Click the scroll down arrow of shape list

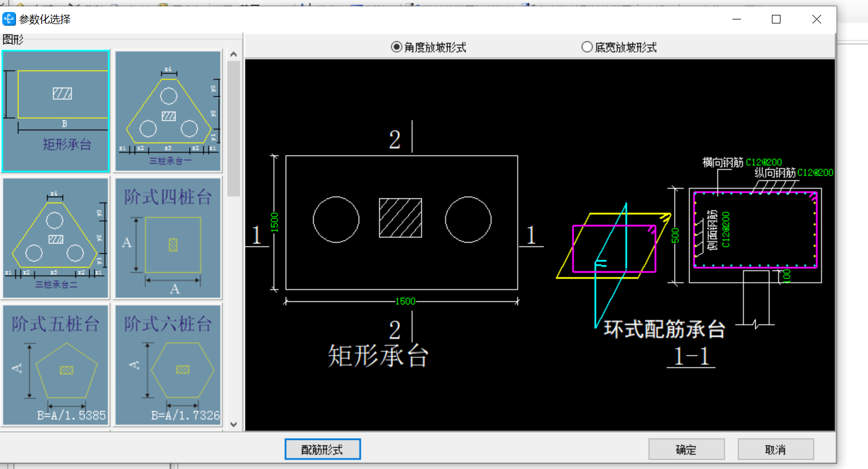coord(233,424)
